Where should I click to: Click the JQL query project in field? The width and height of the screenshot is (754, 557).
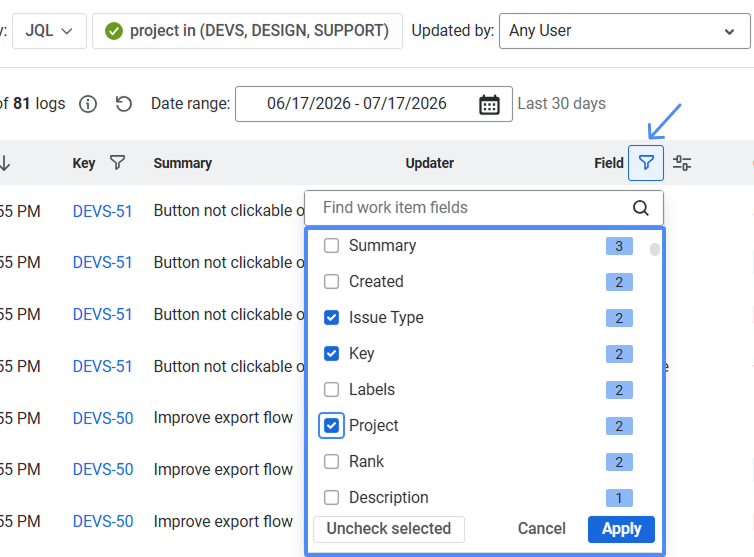(x=247, y=31)
